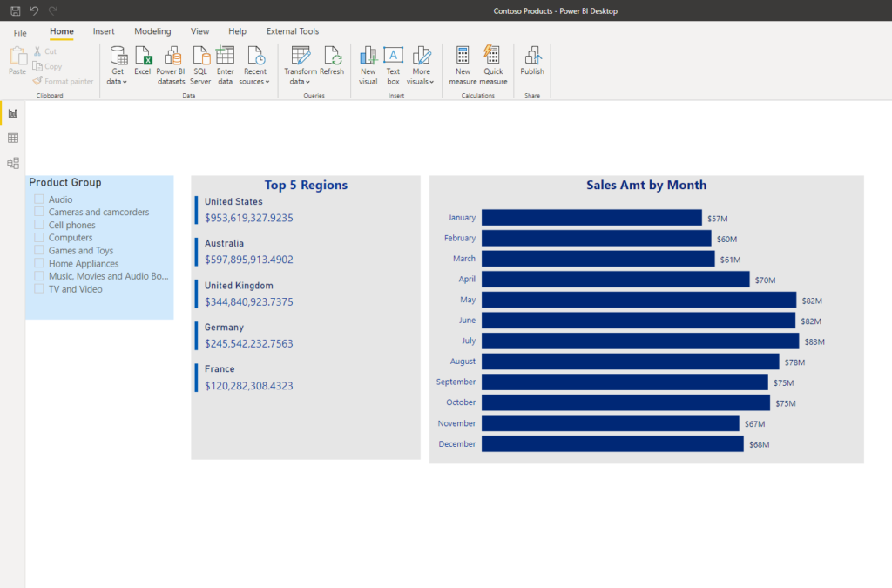This screenshot has width=892, height=588.
Task: Open Transform data dropdown
Action: pyautogui.click(x=301, y=65)
